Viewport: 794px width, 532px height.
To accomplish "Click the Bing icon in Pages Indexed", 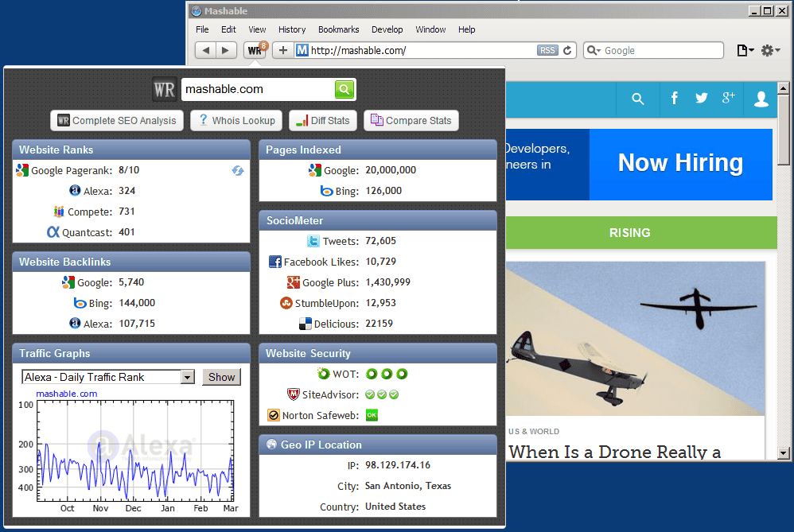I will [x=327, y=191].
